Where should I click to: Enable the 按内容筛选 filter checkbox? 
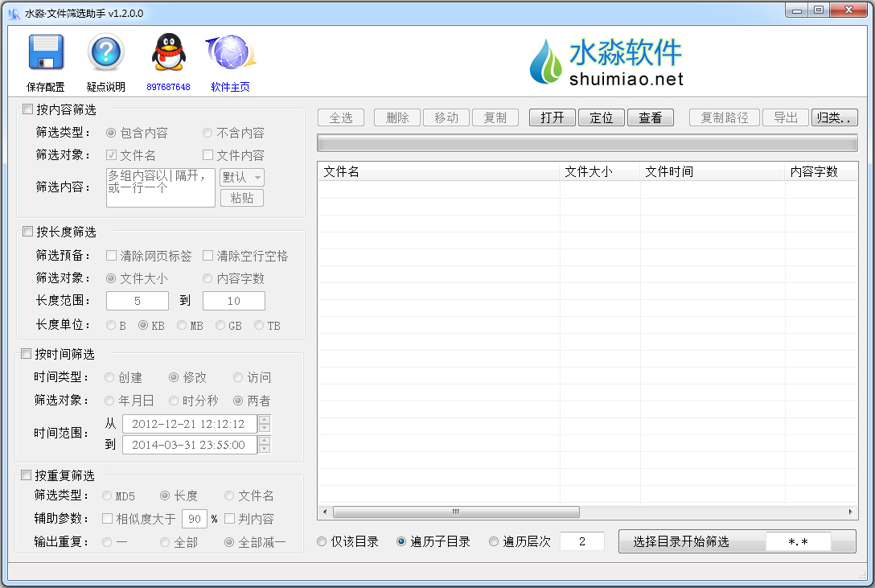tap(27, 109)
